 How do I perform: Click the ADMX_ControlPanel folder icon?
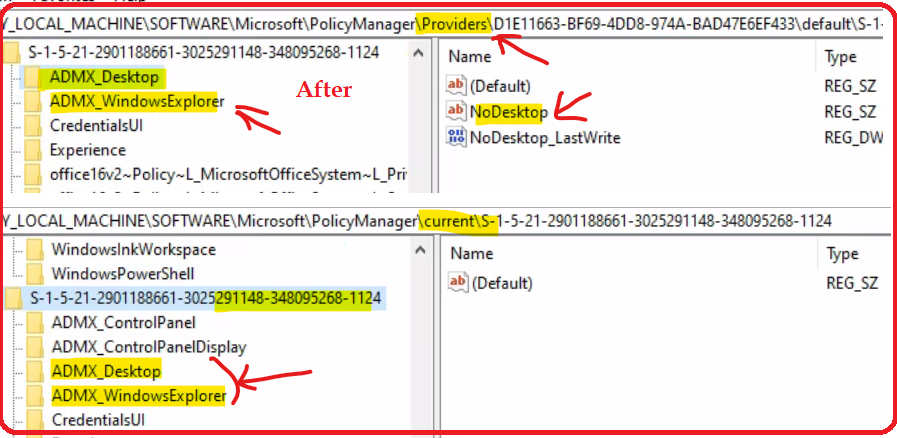coord(35,322)
